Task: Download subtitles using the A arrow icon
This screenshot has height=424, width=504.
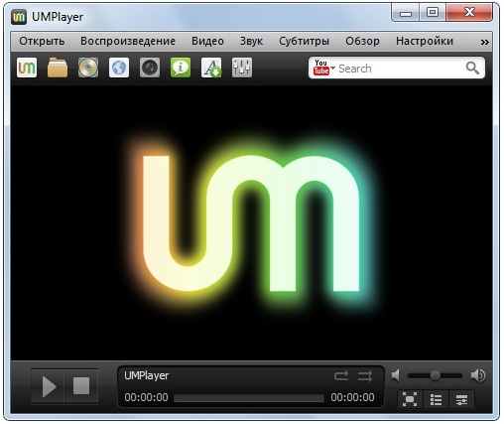Action: 211,68
